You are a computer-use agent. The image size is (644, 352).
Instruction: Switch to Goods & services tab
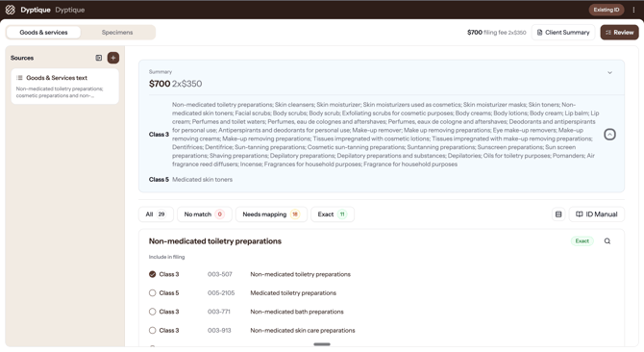tap(43, 33)
